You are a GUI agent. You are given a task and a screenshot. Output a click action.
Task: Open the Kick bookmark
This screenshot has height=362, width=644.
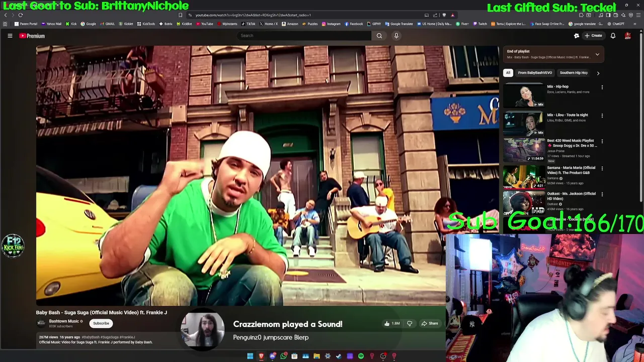coord(71,24)
